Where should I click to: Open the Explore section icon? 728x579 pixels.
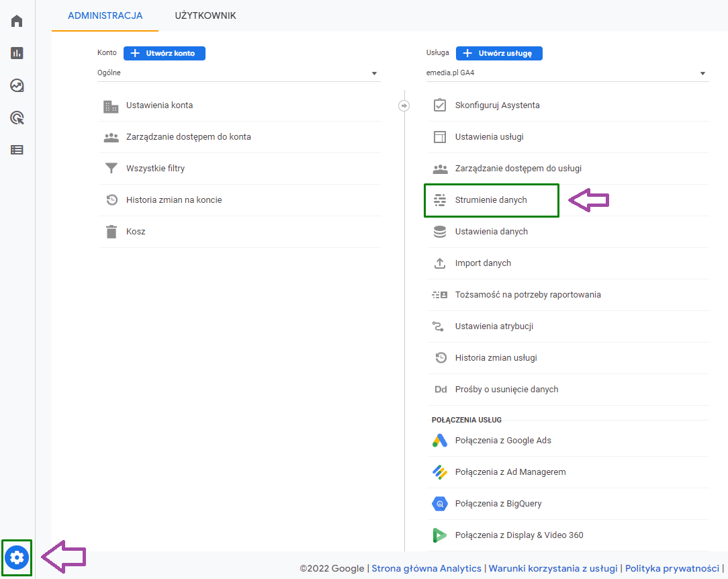15,85
